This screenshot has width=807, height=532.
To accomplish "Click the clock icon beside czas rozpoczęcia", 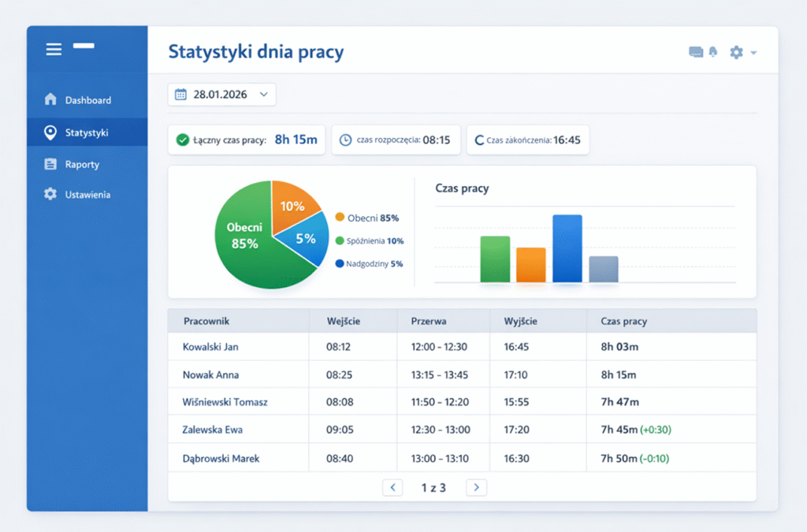I will point(345,140).
